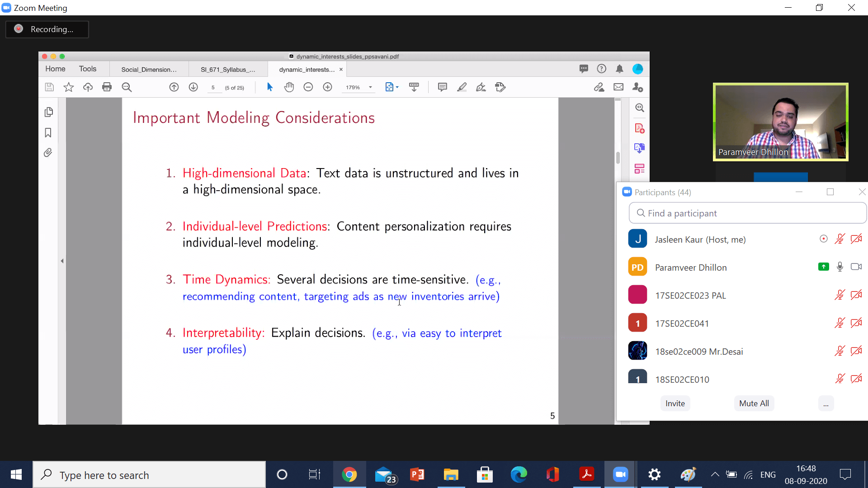Open the find/search magnifier in PDF toolbar
Viewport: 868px width, 488px height.
[127, 87]
